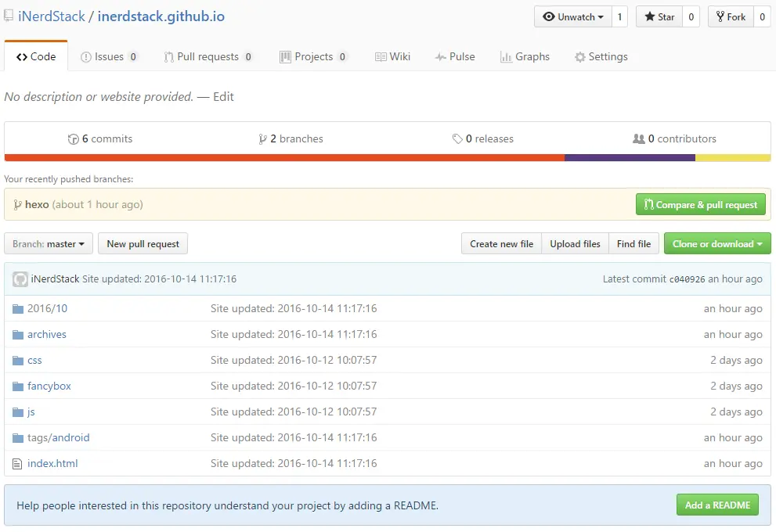Open the js folder
The height and width of the screenshot is (532, 776).
pyautogui.click(x=31, y=412)
